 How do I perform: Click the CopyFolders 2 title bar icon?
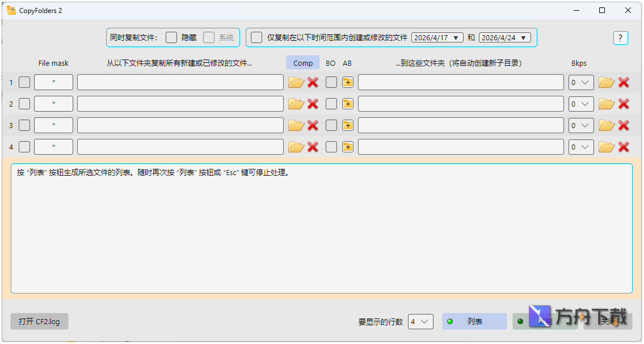pos(11,10)
